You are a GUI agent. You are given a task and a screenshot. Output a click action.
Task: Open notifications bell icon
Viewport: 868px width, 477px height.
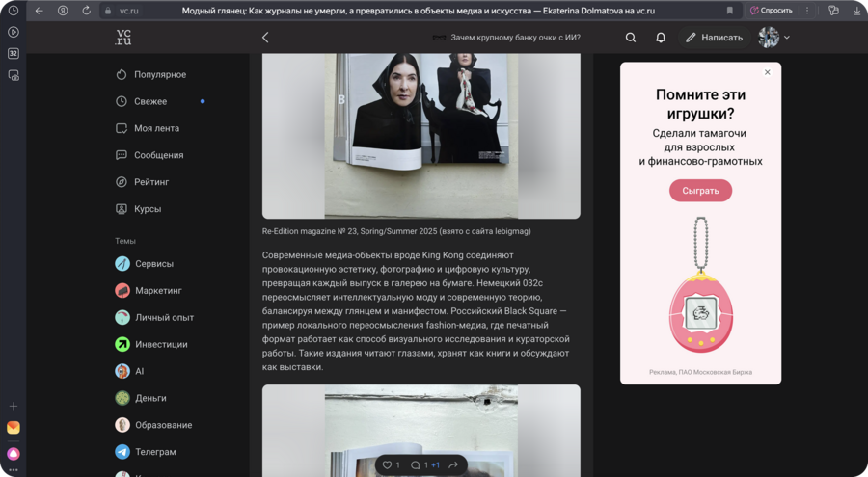coord(661,37)
